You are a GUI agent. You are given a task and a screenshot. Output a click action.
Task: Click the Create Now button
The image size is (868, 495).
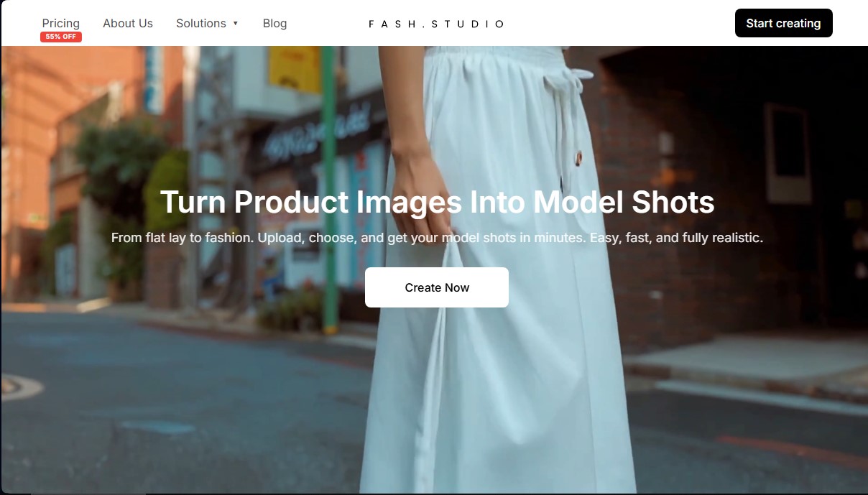437,287
